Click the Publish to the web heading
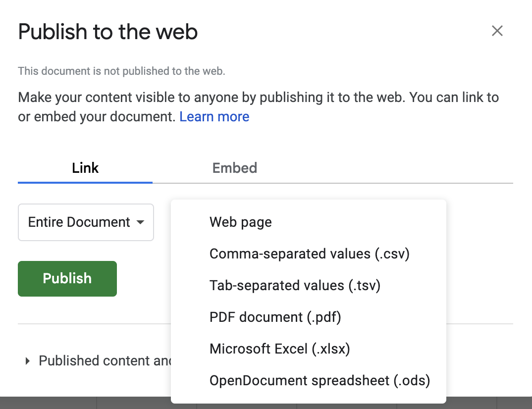Image resolution: width=532 pixels, height=409 pixels. (x=108, y=32)
